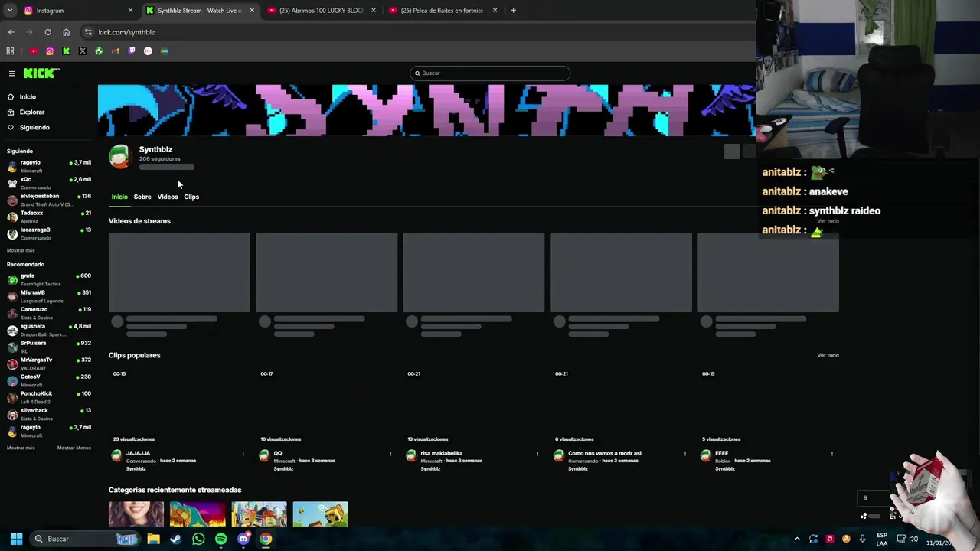Open options menu for JAJAJJA clip
980x551 pixels.
click(x=243, y=454)
